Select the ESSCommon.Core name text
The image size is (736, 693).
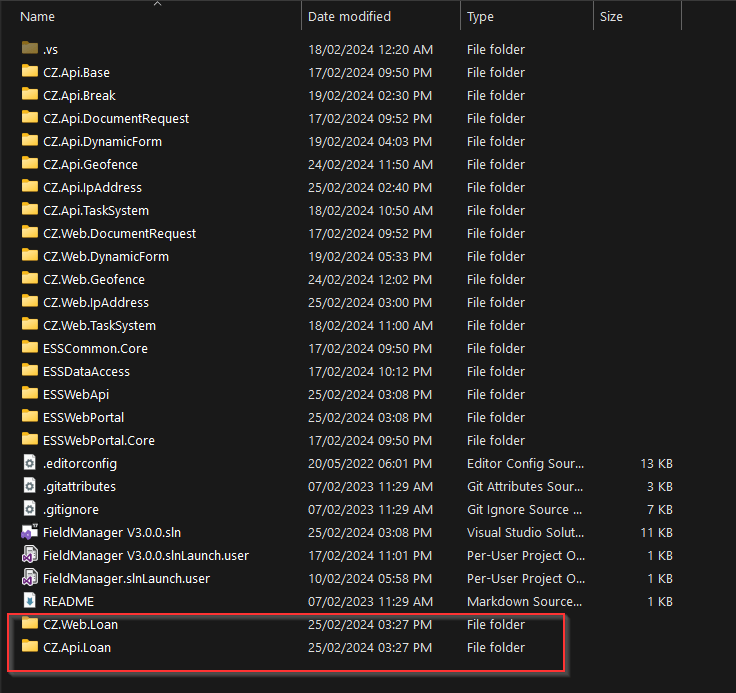(95, 348)
